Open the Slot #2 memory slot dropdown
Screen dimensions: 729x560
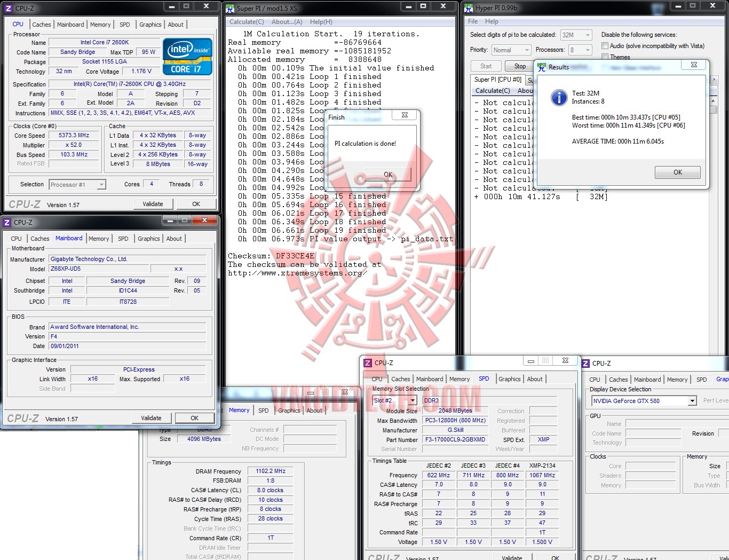pyautogui.click(x=394, y=400)
